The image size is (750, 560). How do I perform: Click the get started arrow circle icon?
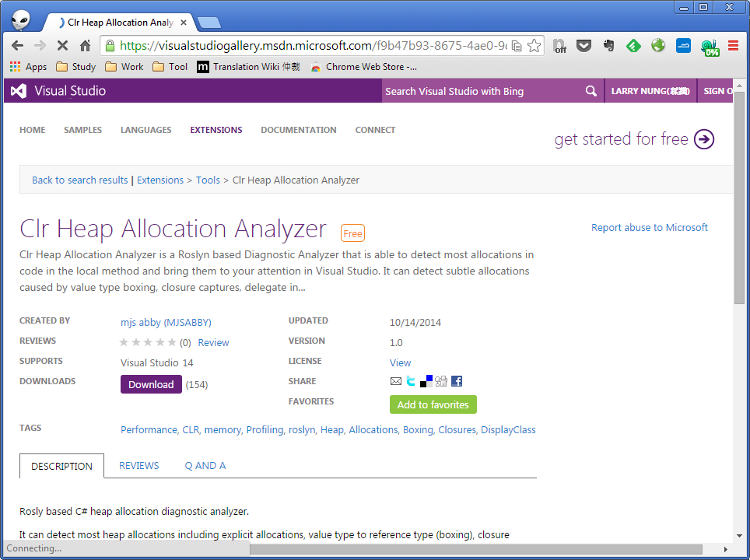click(703, 139)
